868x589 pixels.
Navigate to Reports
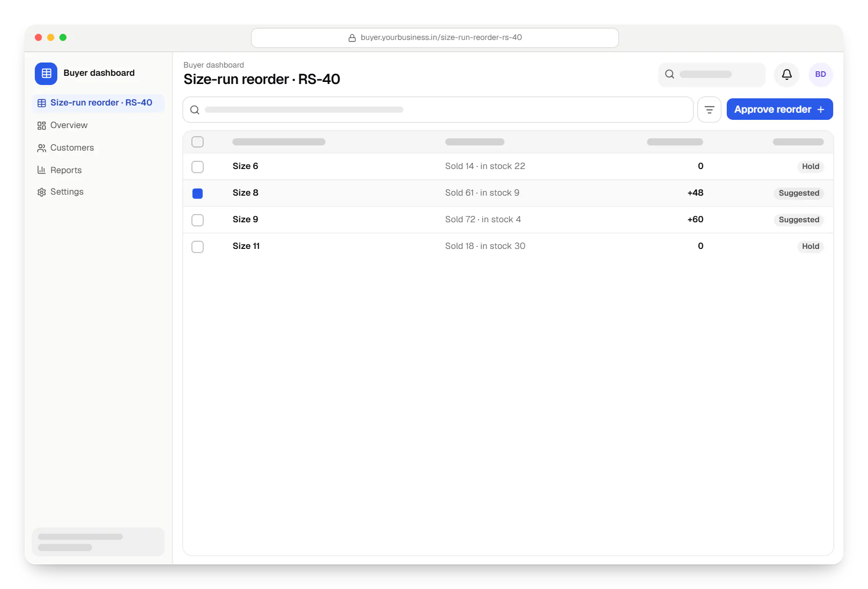coord(98,170)
